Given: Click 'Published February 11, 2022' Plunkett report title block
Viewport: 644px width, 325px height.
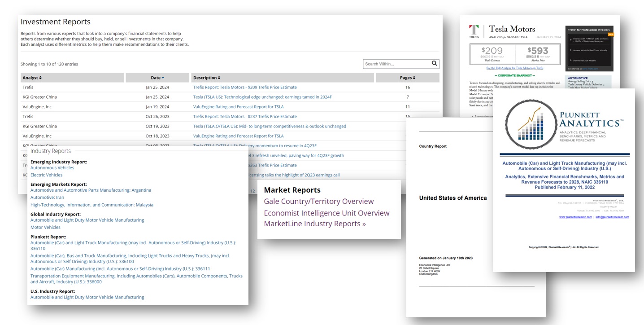Looking at the screenshot, I should (565, 188).
